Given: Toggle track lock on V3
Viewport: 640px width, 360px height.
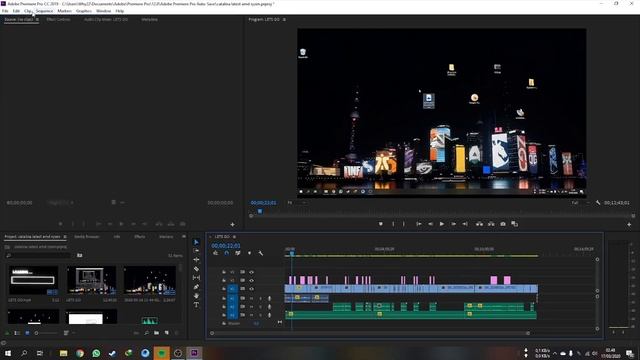Looking at the screenshot, I should click(224, 272).
